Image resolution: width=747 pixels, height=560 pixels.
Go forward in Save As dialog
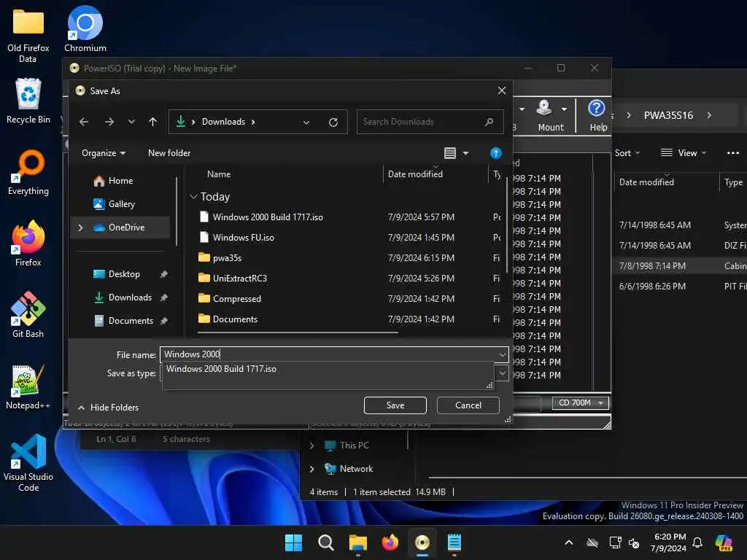(109, 122)
